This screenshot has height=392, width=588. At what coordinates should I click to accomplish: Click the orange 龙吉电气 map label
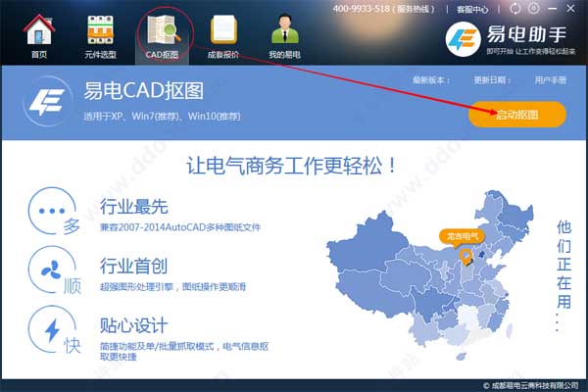(462, 237)
